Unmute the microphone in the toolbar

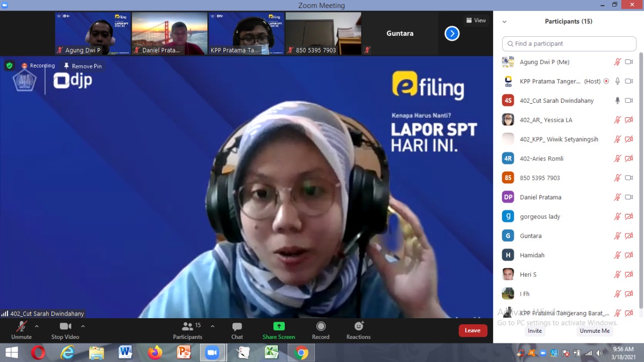point(21,326)
